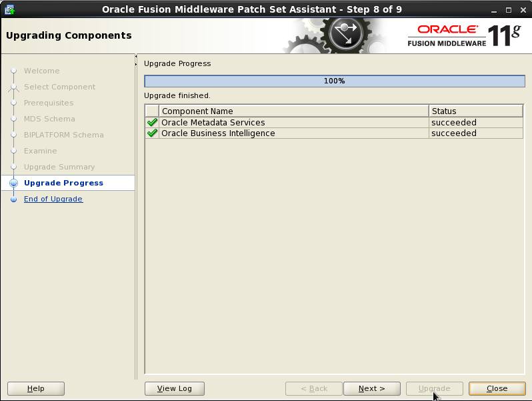Viewport: 532px width, 401px height.
Task: Click the MDS Schema step label
Action: coord(49,119)
